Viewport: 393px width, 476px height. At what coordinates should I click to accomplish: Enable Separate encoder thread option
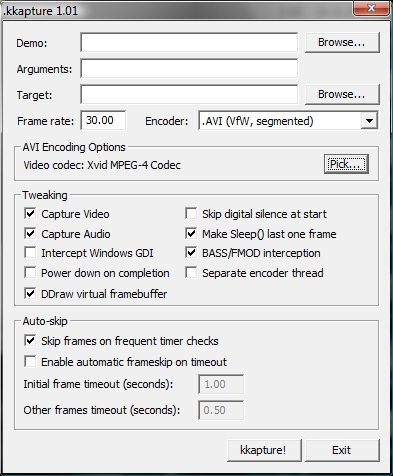[x=191, y=273]
